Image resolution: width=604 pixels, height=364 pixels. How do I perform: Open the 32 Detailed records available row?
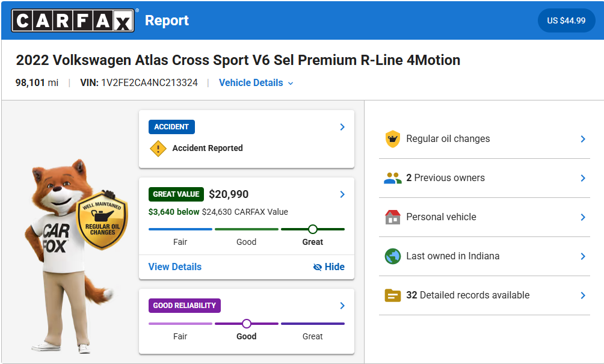click(582, 295)
